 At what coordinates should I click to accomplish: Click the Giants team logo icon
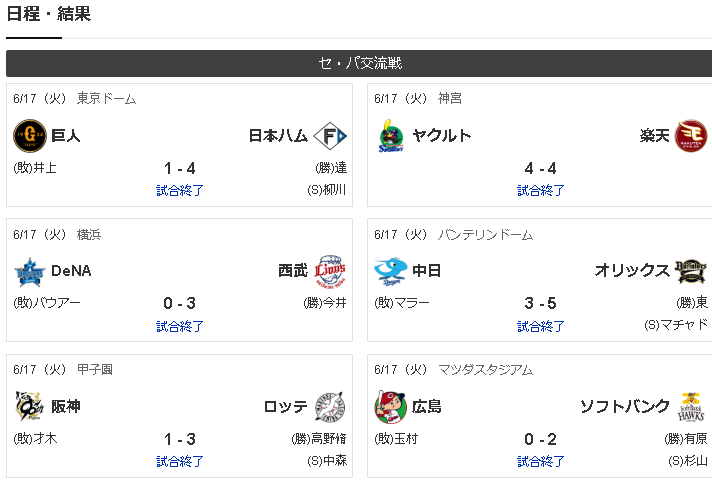[30, 135]
